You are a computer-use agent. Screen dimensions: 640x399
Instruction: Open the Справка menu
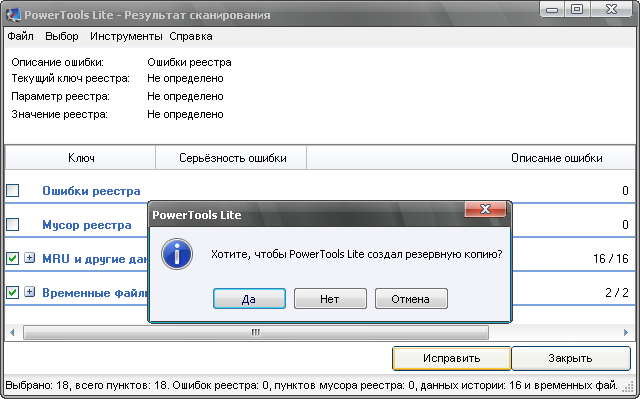tap(191, 36)
